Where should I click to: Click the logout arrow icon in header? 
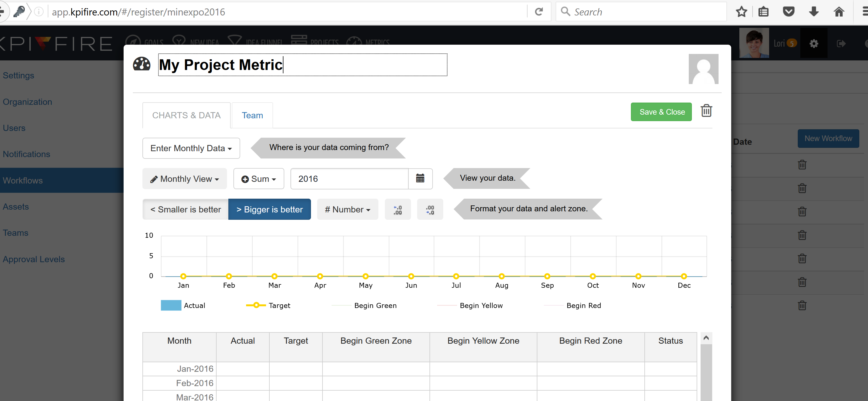[x=840, y=44]
